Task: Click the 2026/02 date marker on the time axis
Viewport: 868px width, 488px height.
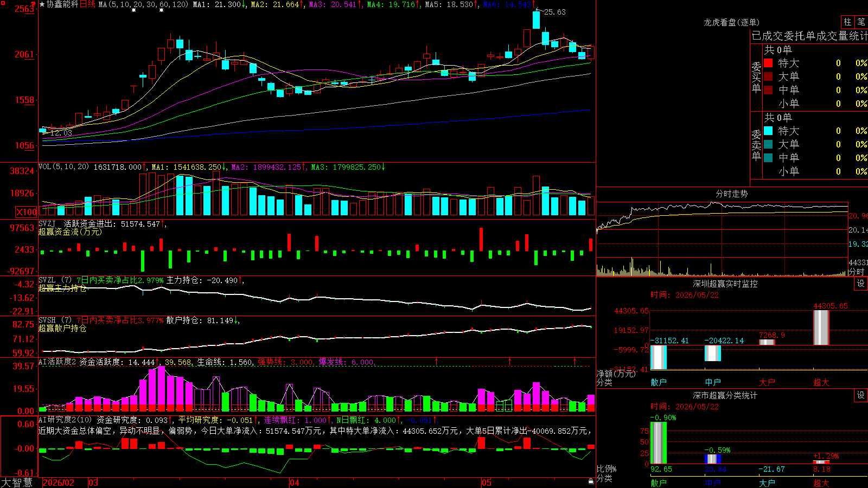Action: pos(59,483)
